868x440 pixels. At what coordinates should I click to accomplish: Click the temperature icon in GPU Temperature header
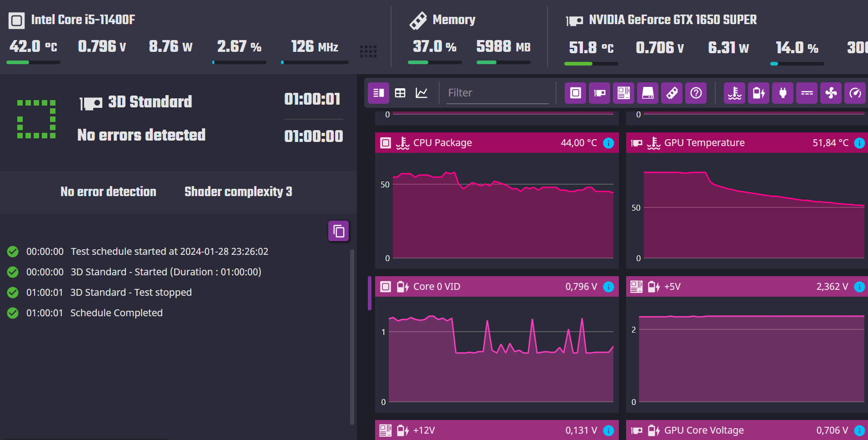[654, 143]
